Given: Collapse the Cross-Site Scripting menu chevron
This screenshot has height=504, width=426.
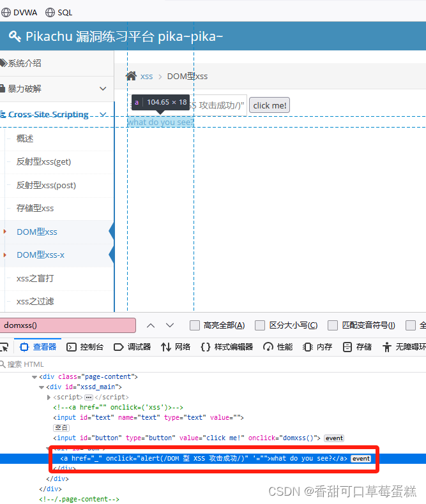Looking at the screenshot, I should pyautogui.click(x=103, y=114).
